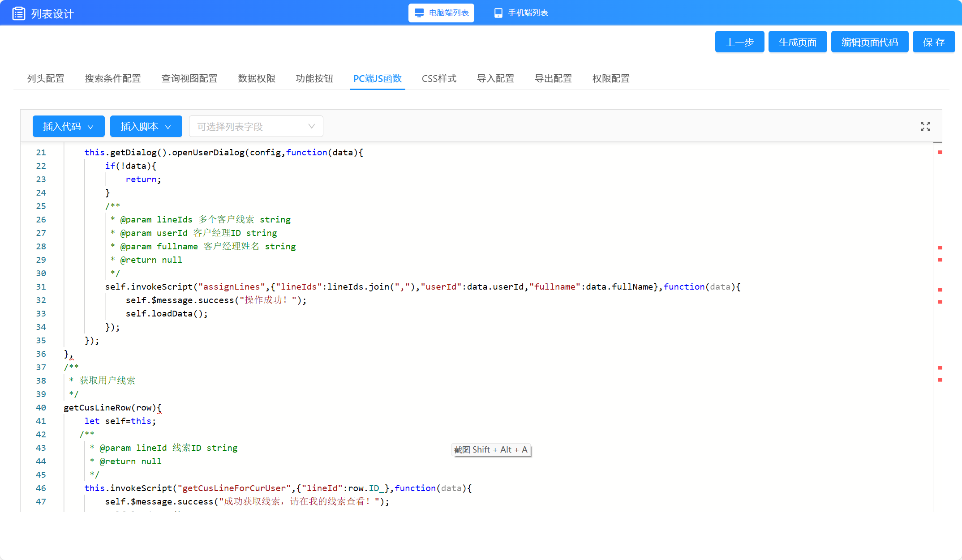Open the 权限配置 tab
The height and width of the screenshot is (560, 962).
coord(611,78)
